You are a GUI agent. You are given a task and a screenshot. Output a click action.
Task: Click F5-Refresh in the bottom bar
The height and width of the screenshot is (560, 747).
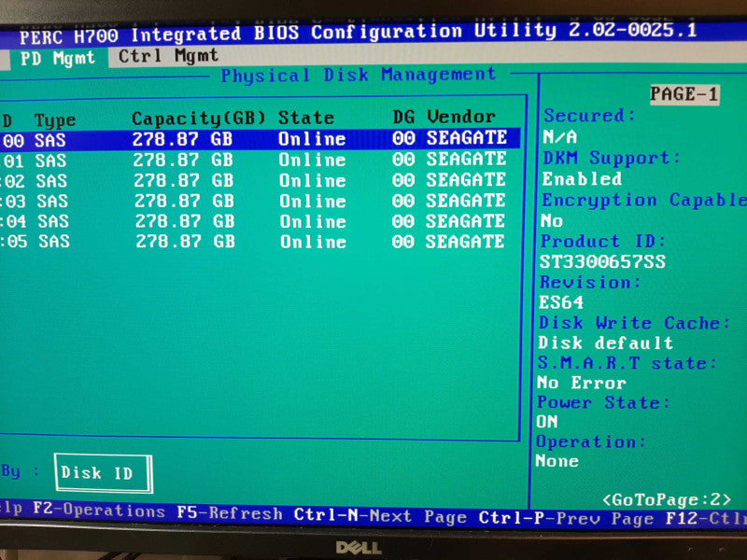[x=229, y=513]
